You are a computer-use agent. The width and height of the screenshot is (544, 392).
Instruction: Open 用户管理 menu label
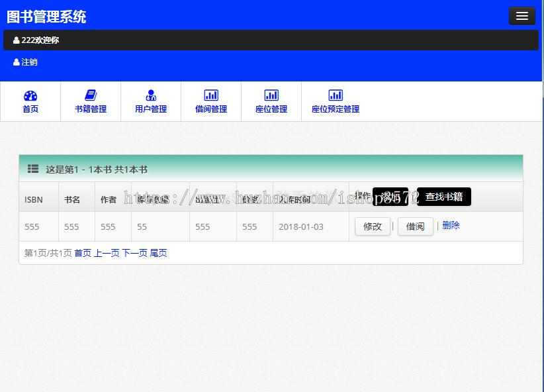(151, 109)
